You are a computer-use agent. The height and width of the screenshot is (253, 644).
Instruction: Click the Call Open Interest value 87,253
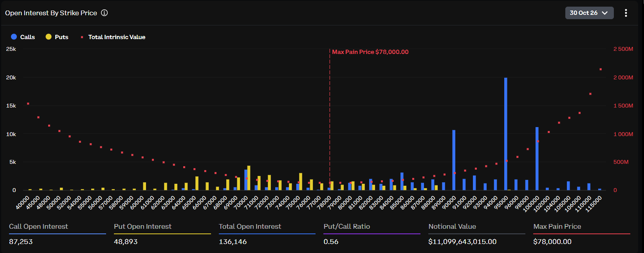pyautogui.click(x=21, y=242)
